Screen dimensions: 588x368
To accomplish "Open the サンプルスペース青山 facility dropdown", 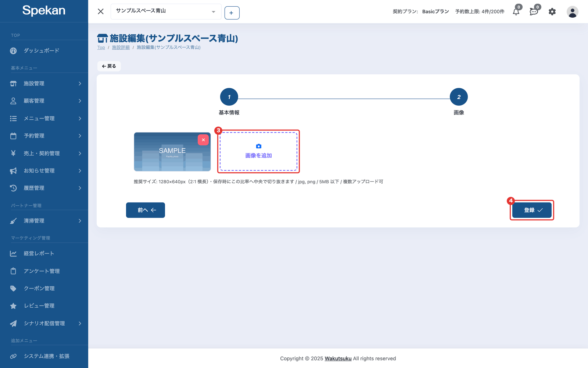I will pyautogui.click(x=166, y=11).
